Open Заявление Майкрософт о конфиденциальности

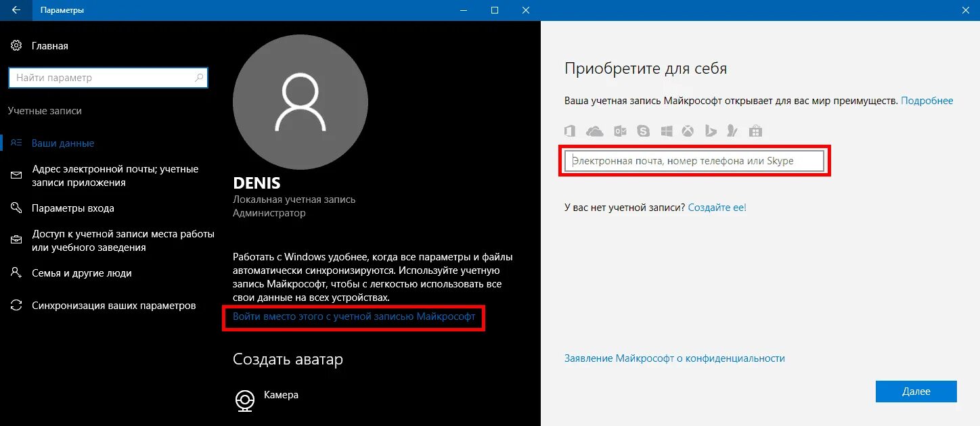click(x=675, y=358)
